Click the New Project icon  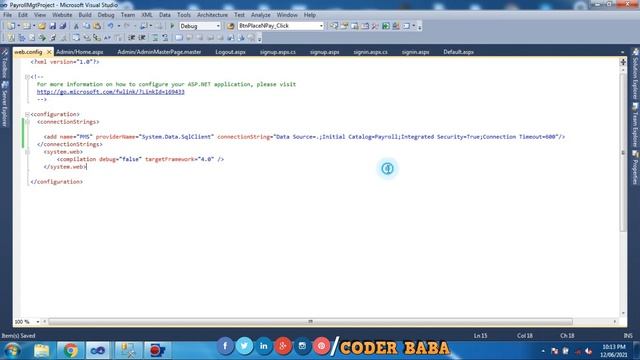pos(11,26)
